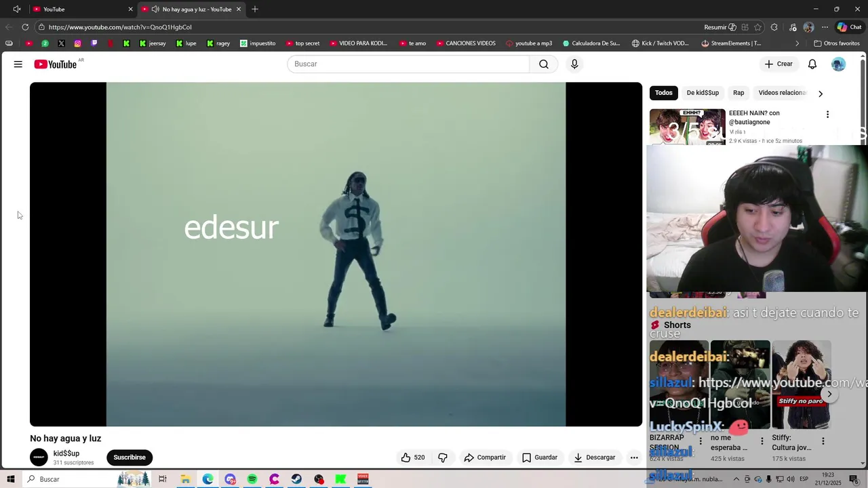Open Windows Start menu
Viewport: 868px width, 488px height.
11,479
